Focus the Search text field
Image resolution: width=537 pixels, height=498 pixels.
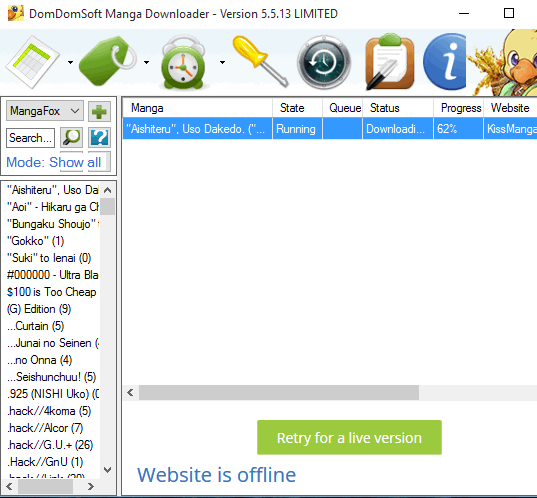pyautogui.click(x=30, y=138)
